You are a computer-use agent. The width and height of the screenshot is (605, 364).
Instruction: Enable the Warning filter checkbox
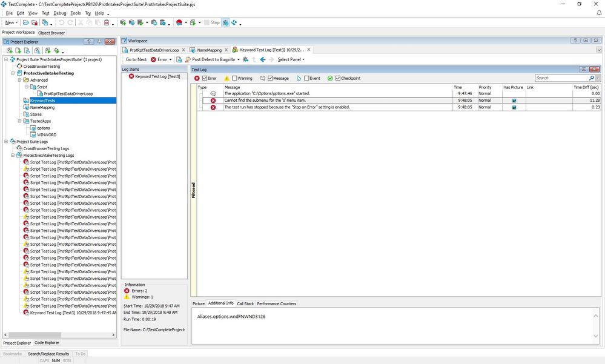[x=234, y=78]
